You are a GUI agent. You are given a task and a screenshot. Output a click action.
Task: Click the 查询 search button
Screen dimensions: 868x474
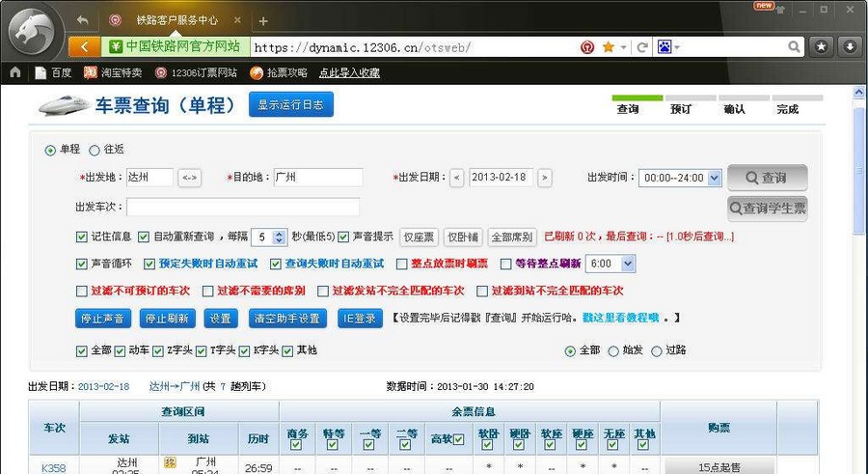(x=768, y=178)
